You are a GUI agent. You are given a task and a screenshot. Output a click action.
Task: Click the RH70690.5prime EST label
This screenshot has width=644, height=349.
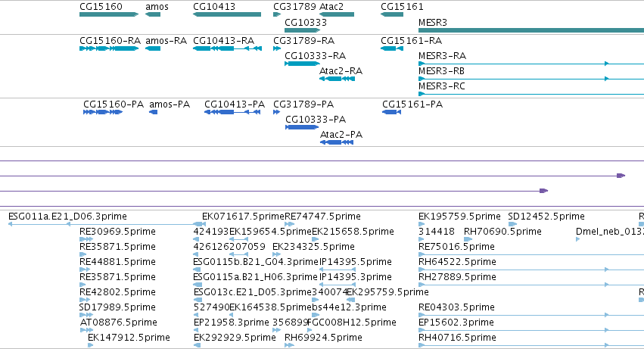pyautogui.click(x=502, y=232)
